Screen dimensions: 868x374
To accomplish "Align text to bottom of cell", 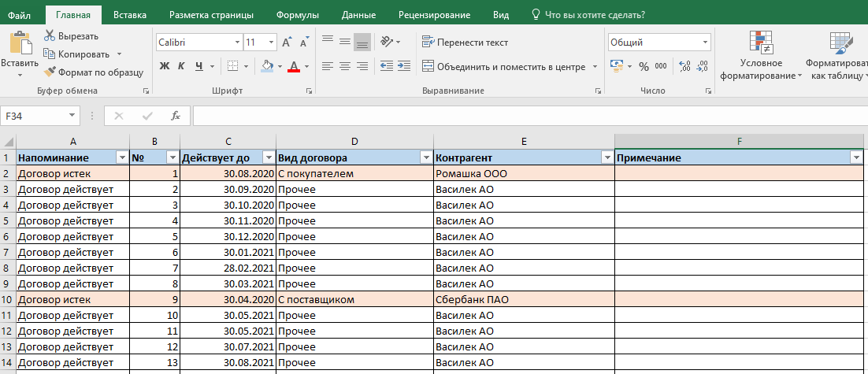I will 362,42.
